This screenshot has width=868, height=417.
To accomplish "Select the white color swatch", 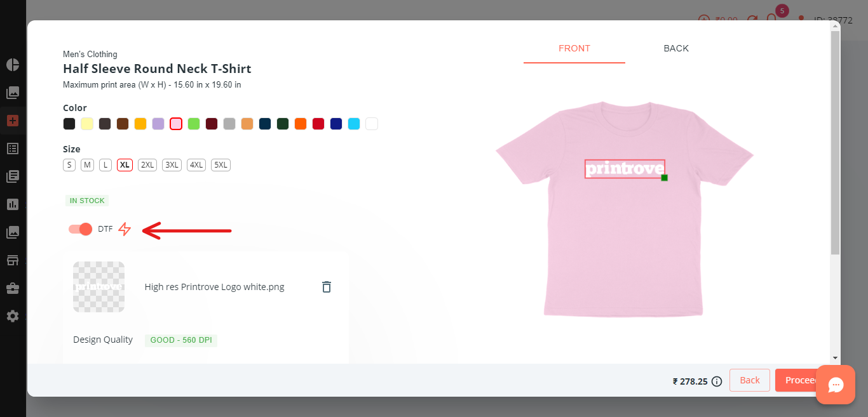I will 372,124.
